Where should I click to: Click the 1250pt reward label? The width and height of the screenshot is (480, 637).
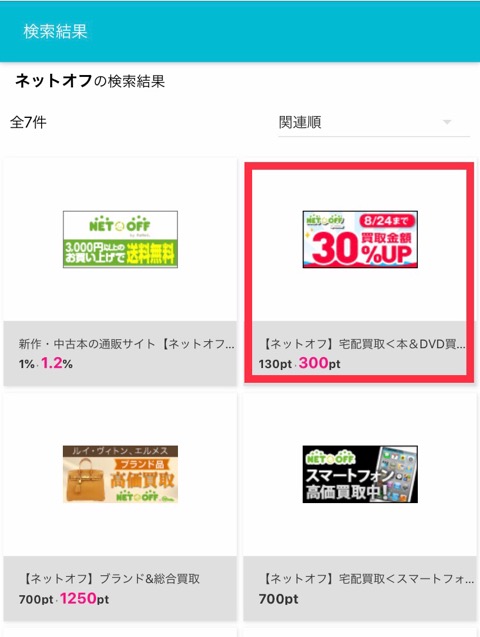[x=84, y=598]
